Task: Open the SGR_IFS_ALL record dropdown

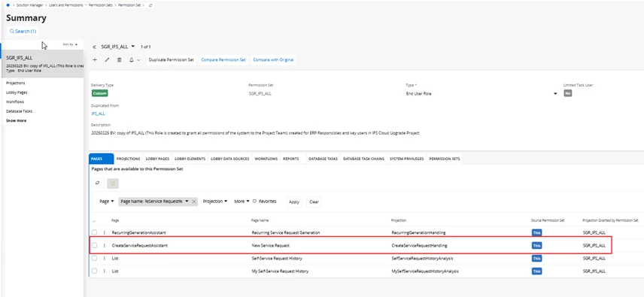Action: 118,47
